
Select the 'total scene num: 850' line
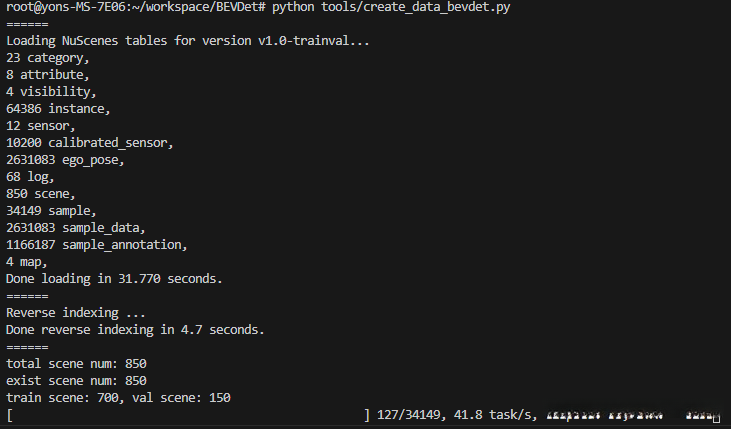tap(76, 364)
